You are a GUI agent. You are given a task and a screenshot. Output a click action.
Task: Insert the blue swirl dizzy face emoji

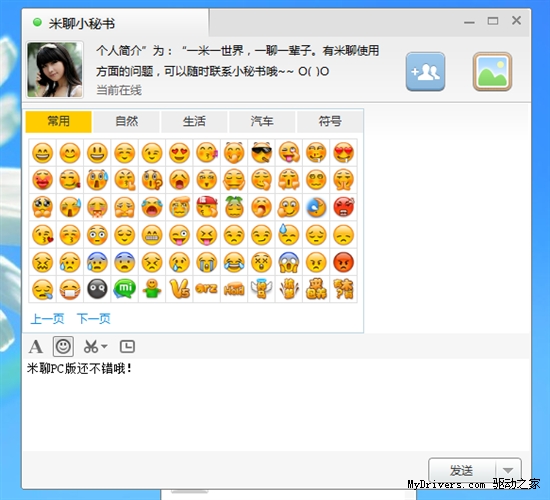click(316, 207)
